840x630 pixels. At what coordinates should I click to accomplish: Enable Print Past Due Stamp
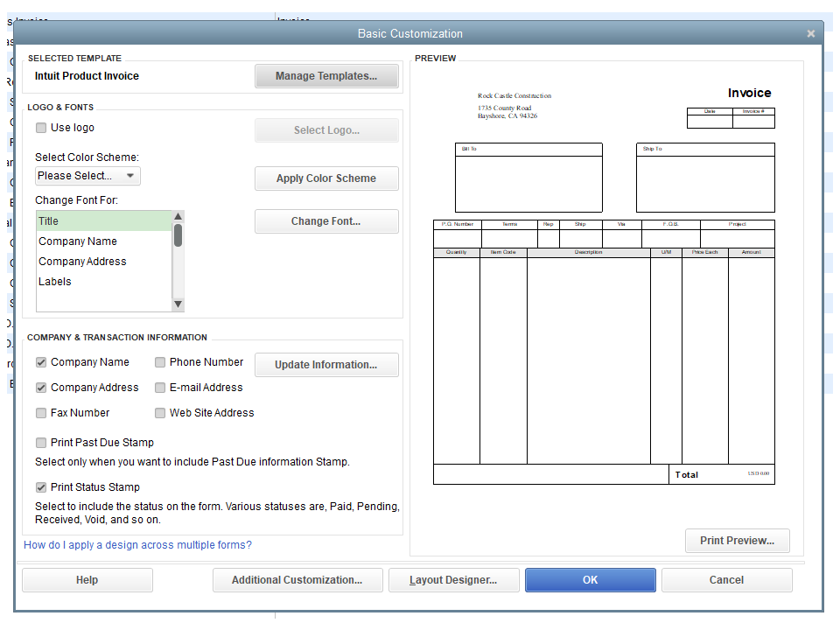(41, 443)
